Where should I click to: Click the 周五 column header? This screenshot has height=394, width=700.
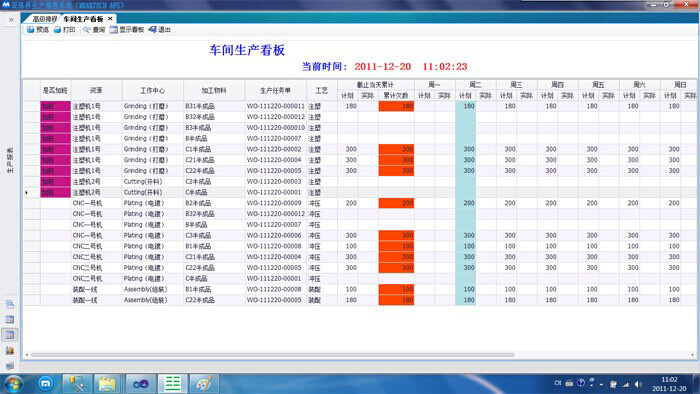[599, 85]
